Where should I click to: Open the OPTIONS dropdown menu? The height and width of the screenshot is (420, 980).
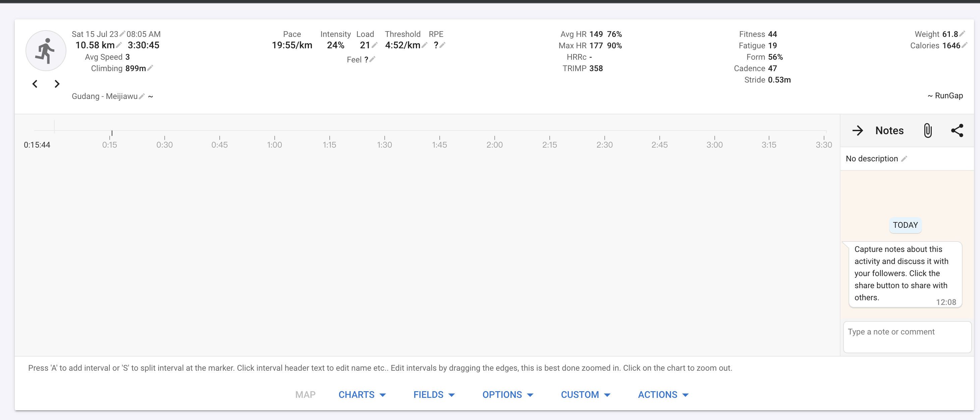pyautogui.click(x=508, y=395)
